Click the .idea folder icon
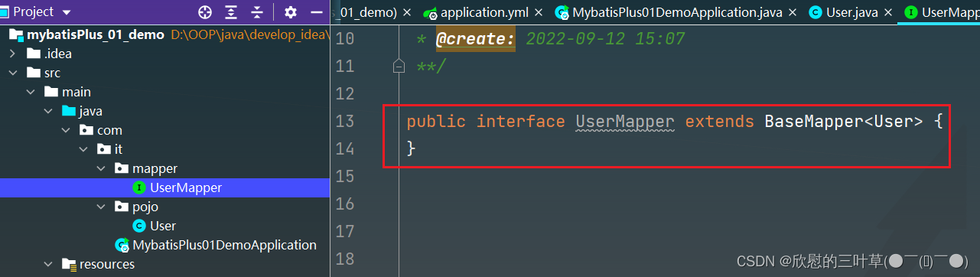980x277 pixels. point(33,54)
